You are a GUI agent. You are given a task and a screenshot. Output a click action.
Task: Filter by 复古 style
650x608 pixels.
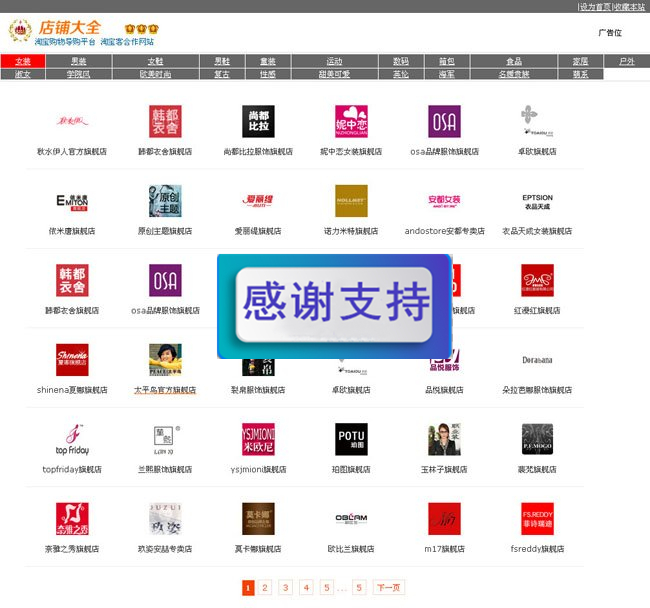[x=222, y=74]
